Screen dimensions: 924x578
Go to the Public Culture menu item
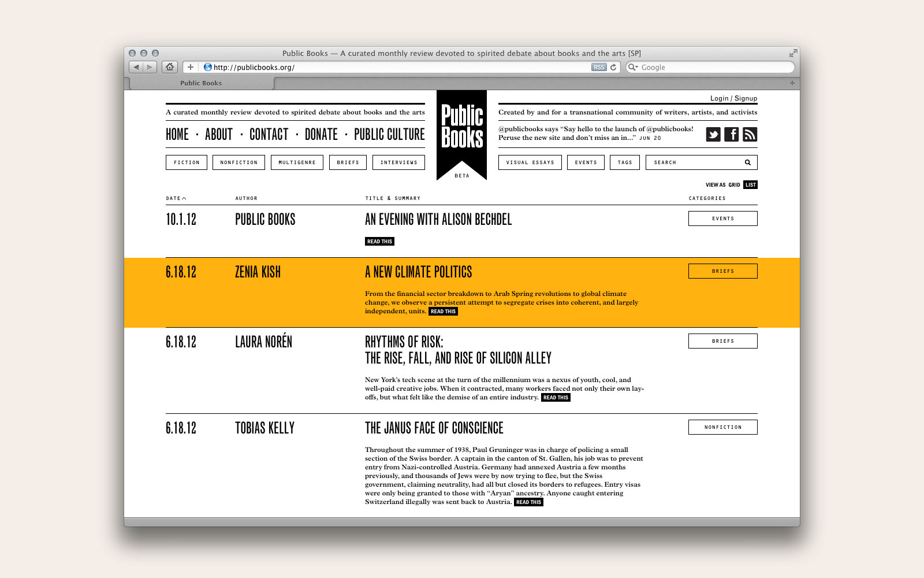[389, 135]
